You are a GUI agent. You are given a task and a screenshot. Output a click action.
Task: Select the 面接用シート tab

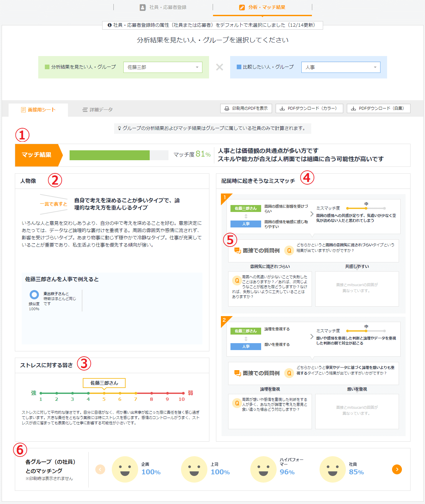coord(40,110)
